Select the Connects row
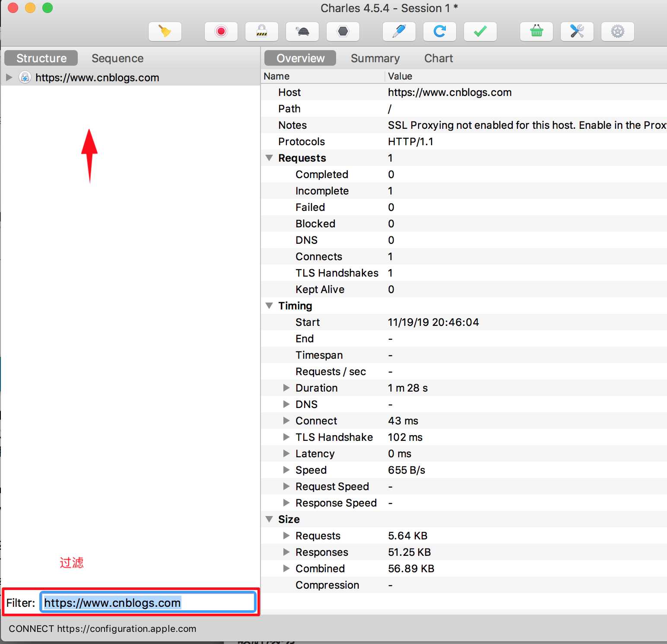Viewport: 667px width, 644px height. click(x=464, y=256)
